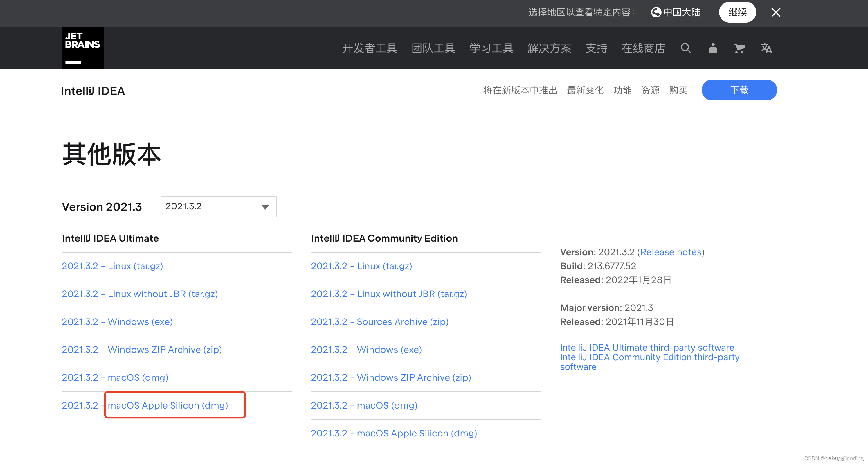Download Community Edition Windows exe
868x464 pixels.
[x=366, y=349]
